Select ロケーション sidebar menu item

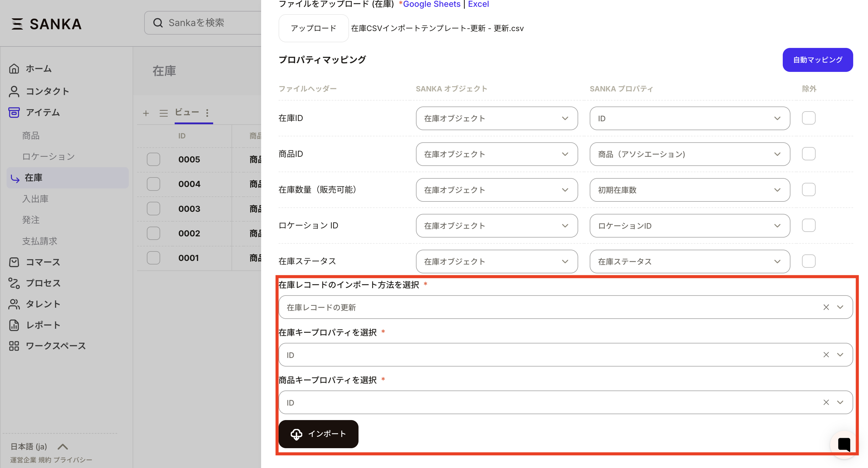(48, 156)
